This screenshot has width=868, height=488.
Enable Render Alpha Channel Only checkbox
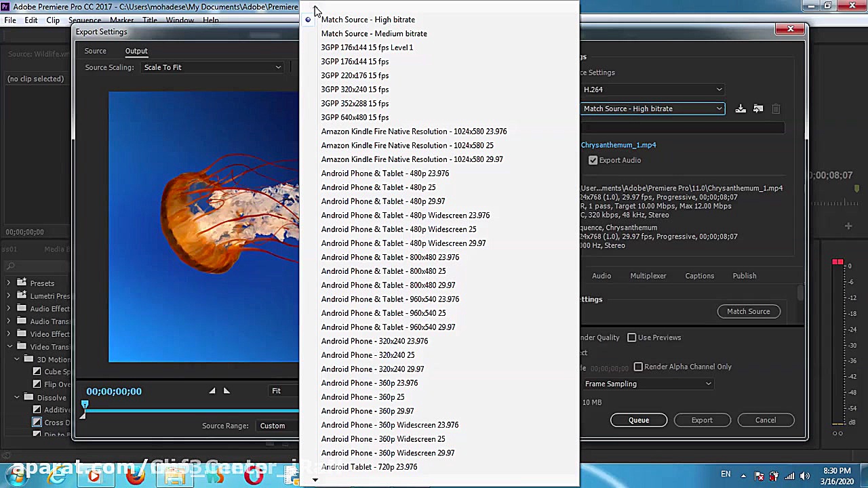pyautogui.click(x=638, y=367)
